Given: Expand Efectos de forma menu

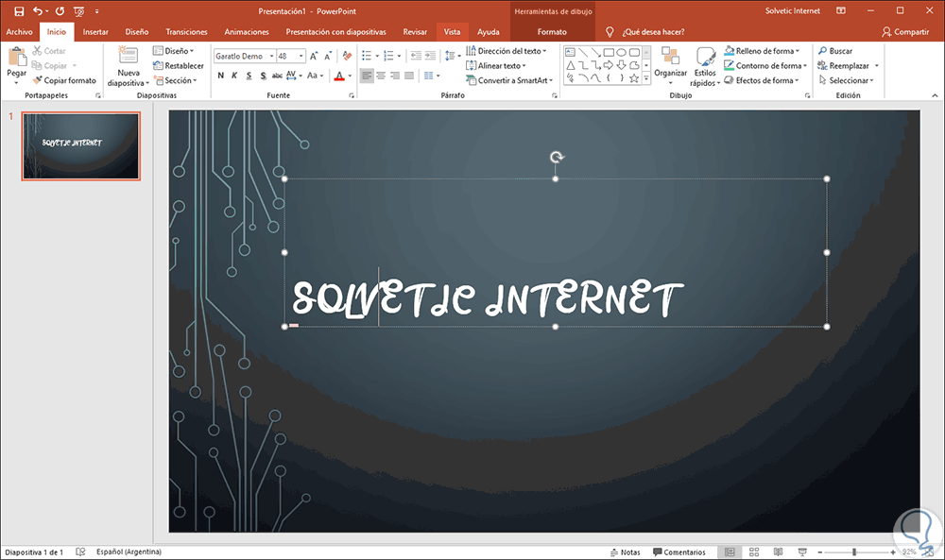Looking at the screenshot, I should [761, 80].
